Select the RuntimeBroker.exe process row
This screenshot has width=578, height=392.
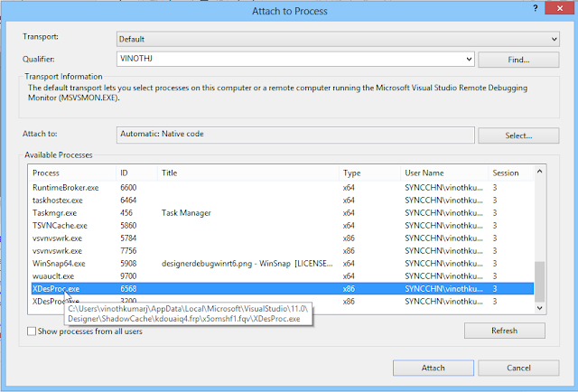[282, 188]
